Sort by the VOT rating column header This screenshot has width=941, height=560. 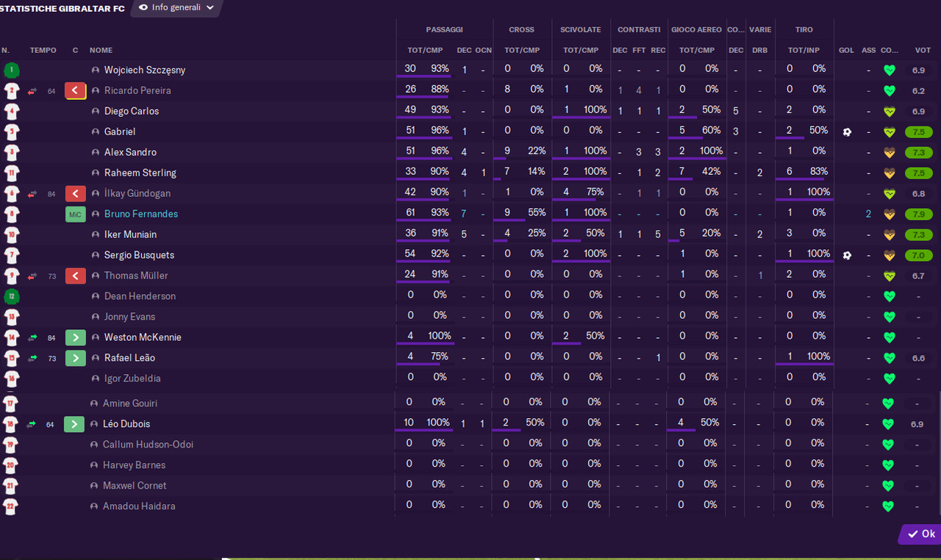pos(923,51)
